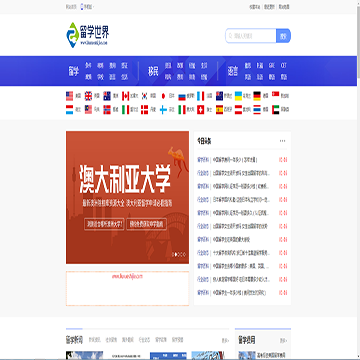Open the dashed ad box under banner

(127, 288)
